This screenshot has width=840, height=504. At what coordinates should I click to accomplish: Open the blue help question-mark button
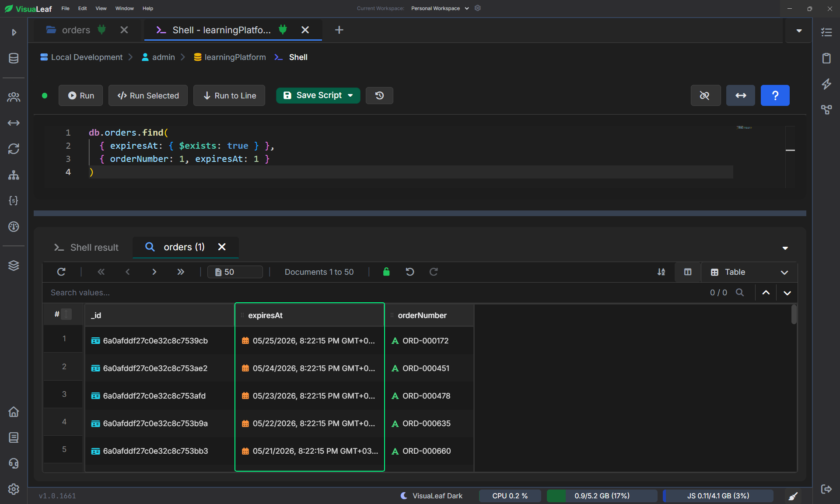pos(775,95)
